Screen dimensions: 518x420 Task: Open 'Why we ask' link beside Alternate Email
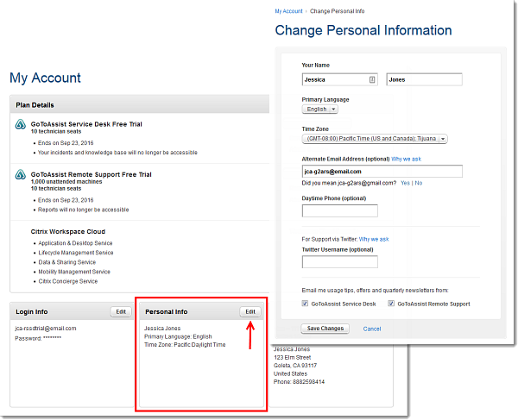click(x=406, y=160)
